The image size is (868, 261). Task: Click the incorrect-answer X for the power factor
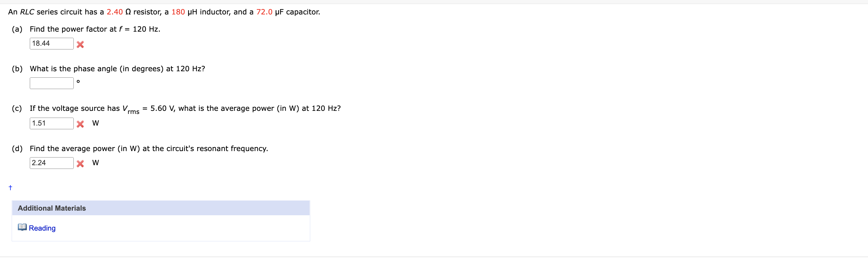(x=80, y=44)
